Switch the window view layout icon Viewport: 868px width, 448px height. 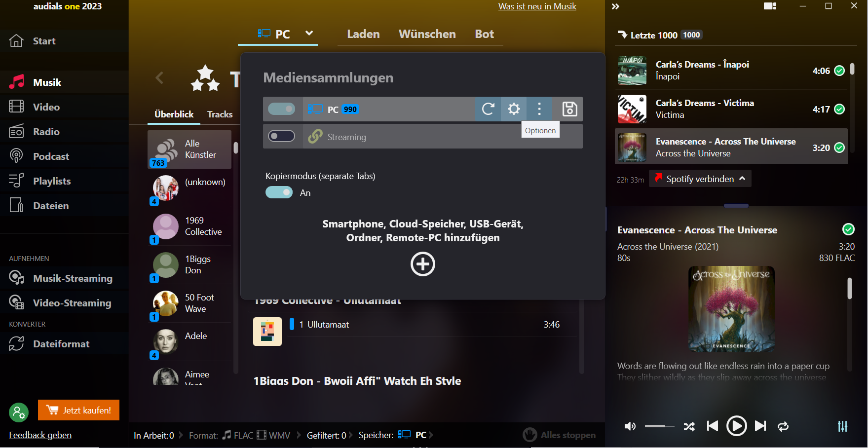point(770,6)
